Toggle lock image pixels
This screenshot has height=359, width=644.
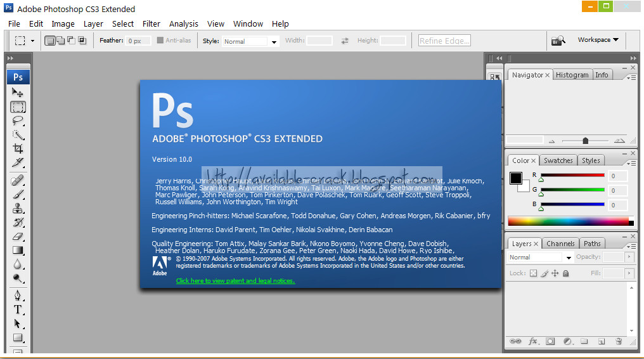[544, 273]
